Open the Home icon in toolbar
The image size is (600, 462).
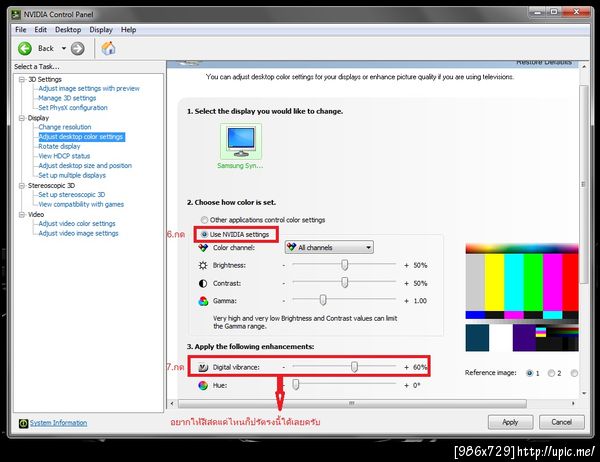pos(108,48)
